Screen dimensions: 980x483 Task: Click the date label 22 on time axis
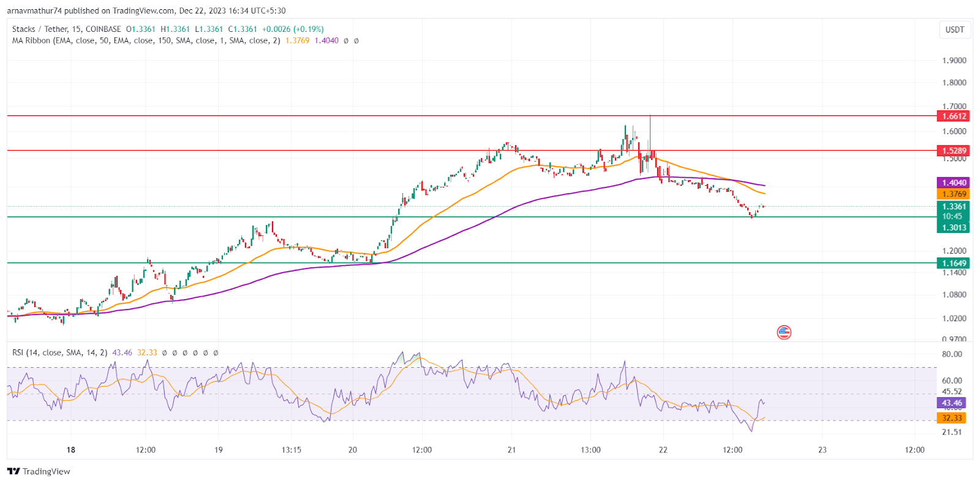tap(663, 450)
